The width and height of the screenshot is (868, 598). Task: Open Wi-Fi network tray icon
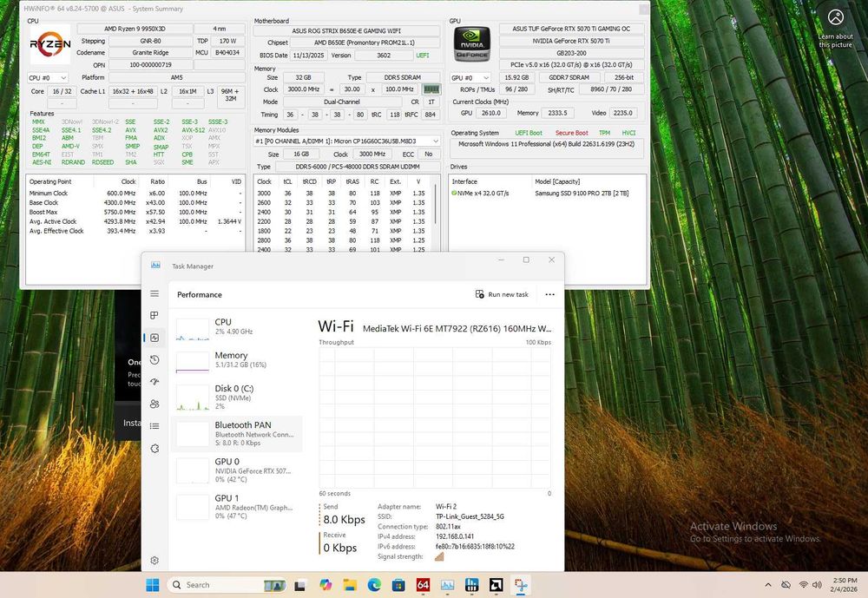click(803, 585)
